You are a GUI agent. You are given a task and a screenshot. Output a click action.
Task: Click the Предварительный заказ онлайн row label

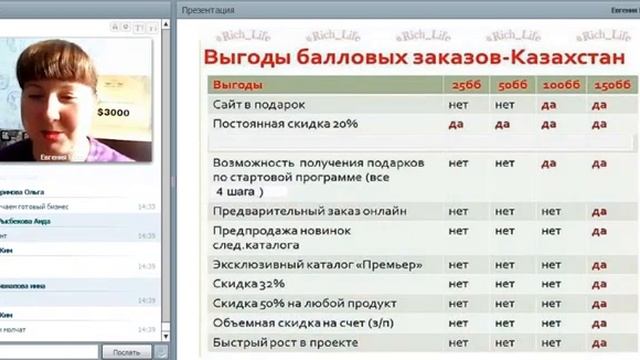(x=309, y=211)
